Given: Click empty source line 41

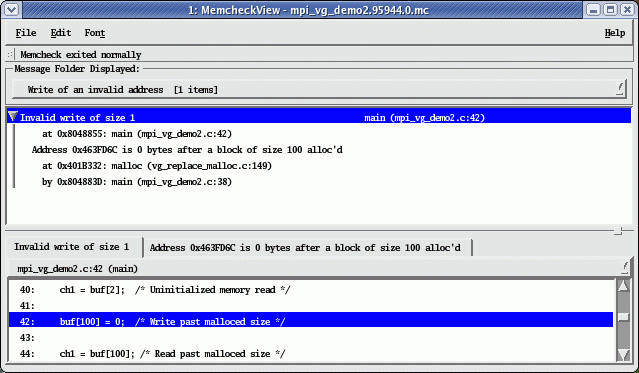Looking at the screenshot, I should (x=311, y=306).
